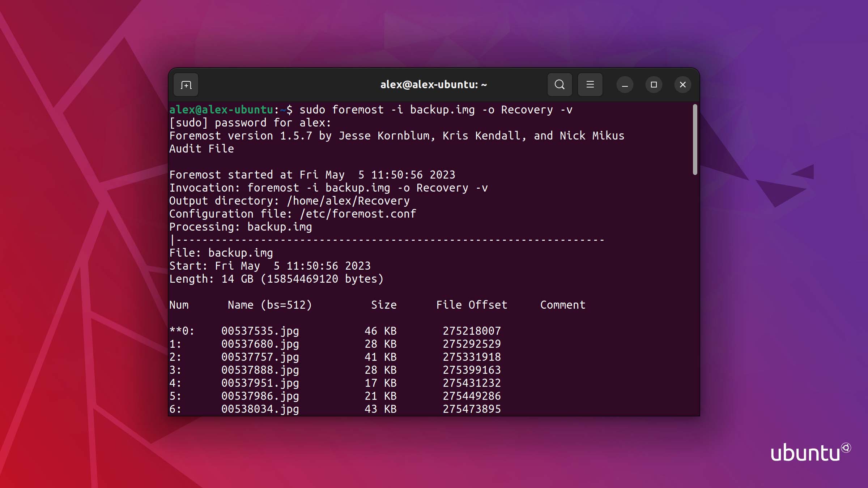Click the 'Processing: backup.img' line

click(241, 227)
